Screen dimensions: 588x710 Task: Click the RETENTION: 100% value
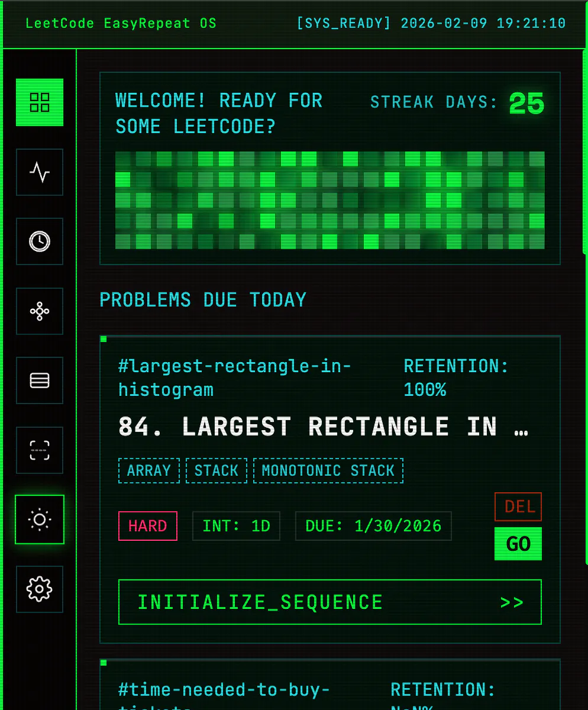click(x=456, y=378)
